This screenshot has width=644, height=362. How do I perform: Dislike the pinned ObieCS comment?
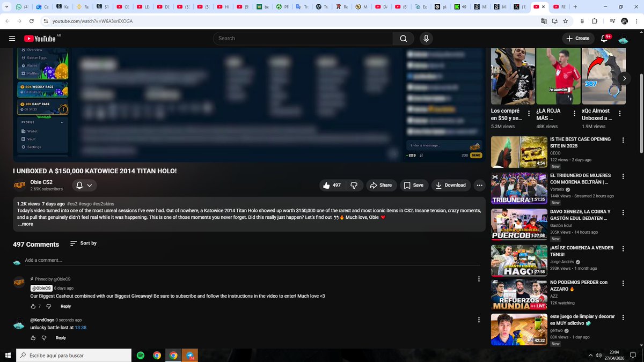[x=49, y=306]
